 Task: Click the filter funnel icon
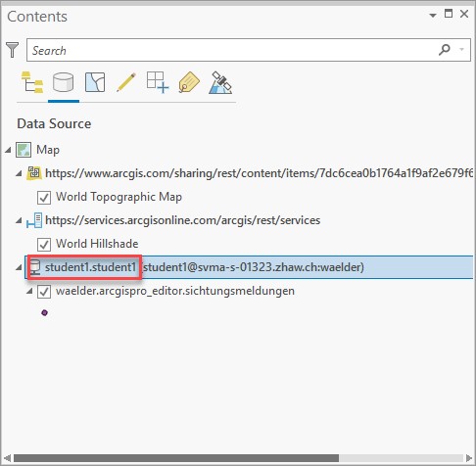coord(13,50)
